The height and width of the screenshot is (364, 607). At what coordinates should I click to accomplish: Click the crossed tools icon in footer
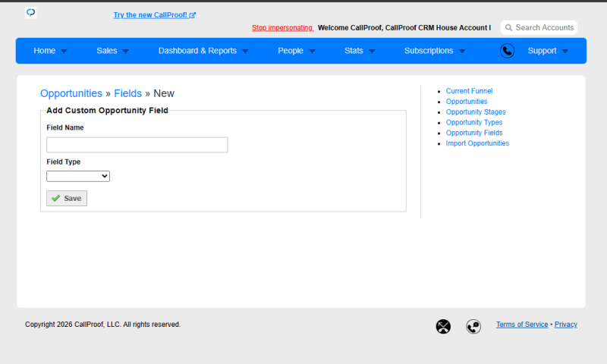[443, 327]
